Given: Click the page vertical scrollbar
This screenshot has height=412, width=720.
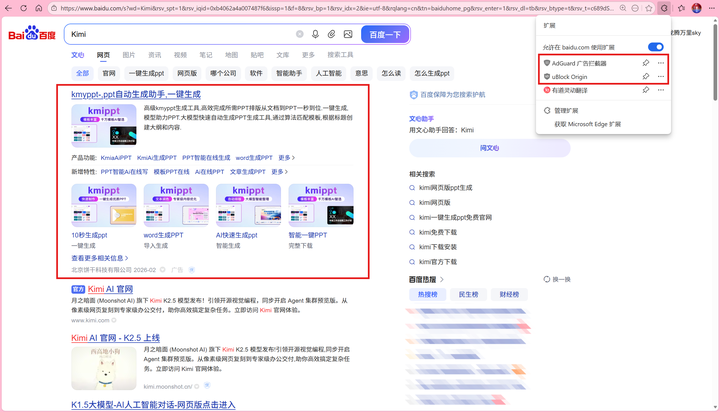Looking at the screenshot, I should 715,60.
